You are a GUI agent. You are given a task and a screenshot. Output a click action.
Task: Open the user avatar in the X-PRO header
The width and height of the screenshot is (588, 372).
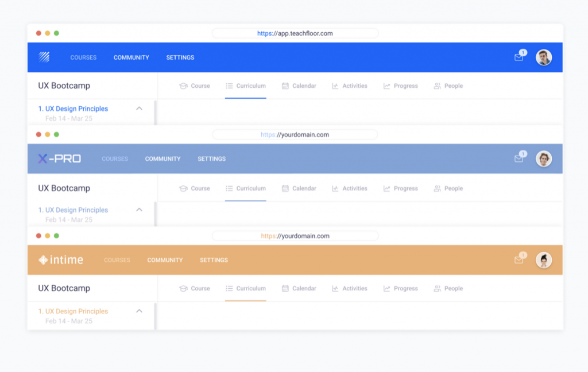tap(543, 159)
